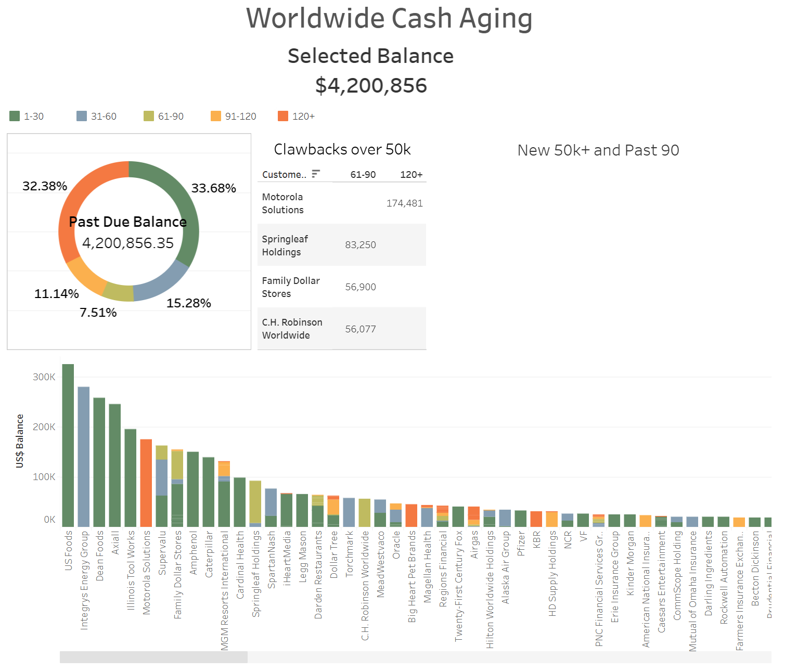Click the Regions Financial axis label

click(x=443, y=569)
